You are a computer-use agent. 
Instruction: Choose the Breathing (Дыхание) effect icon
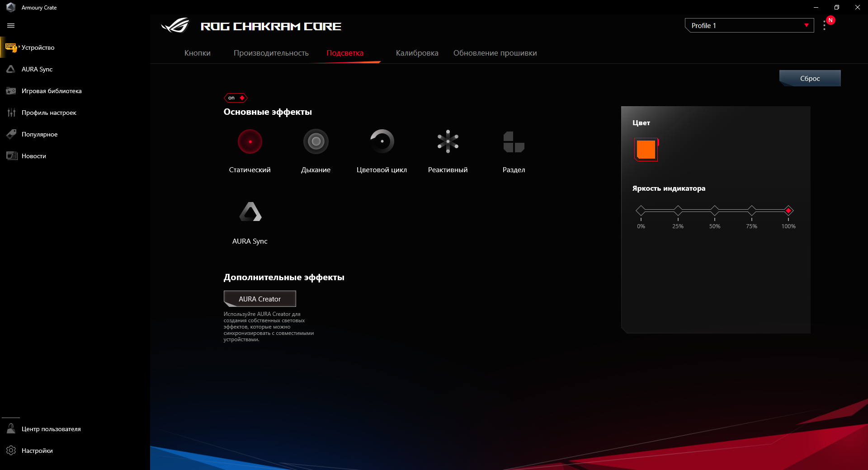[x=316, y=141]
